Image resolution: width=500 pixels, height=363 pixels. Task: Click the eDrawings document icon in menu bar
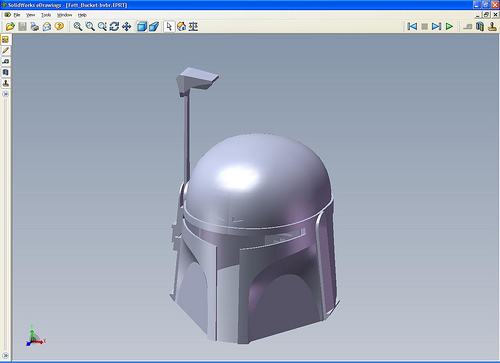7,15
